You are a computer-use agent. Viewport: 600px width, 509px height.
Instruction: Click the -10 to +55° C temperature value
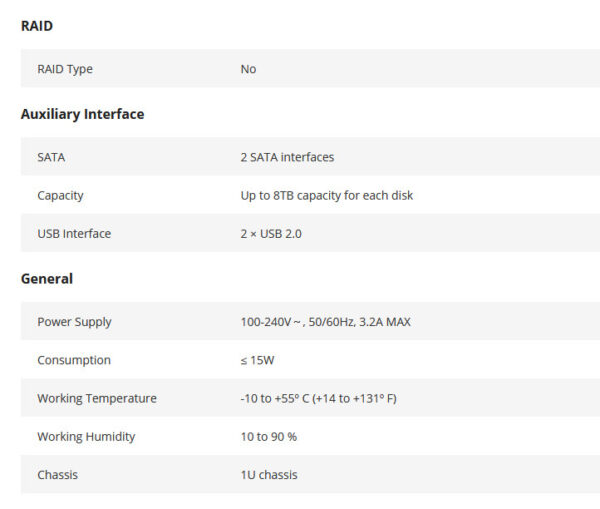pyautogui.click(x=319, y=398)
